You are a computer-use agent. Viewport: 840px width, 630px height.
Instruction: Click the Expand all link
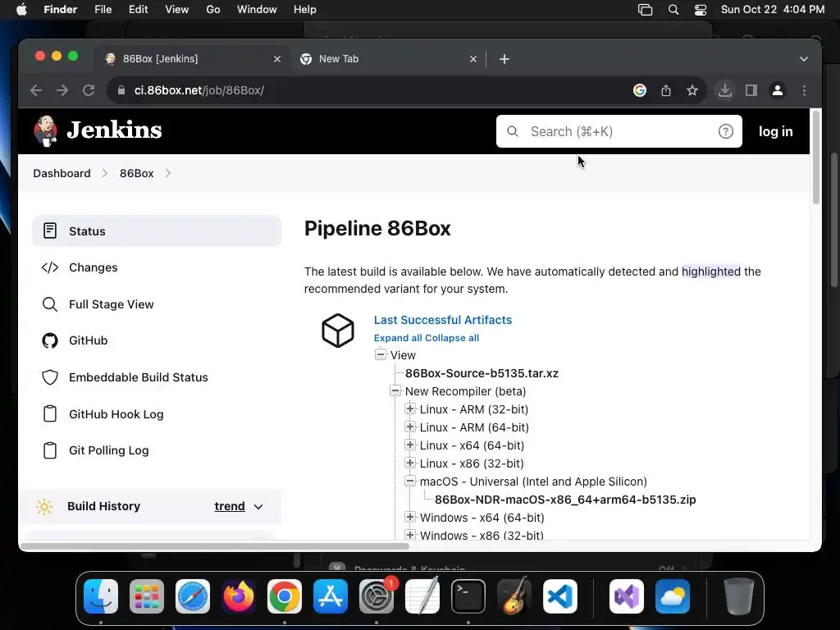[x=398, y=338]
